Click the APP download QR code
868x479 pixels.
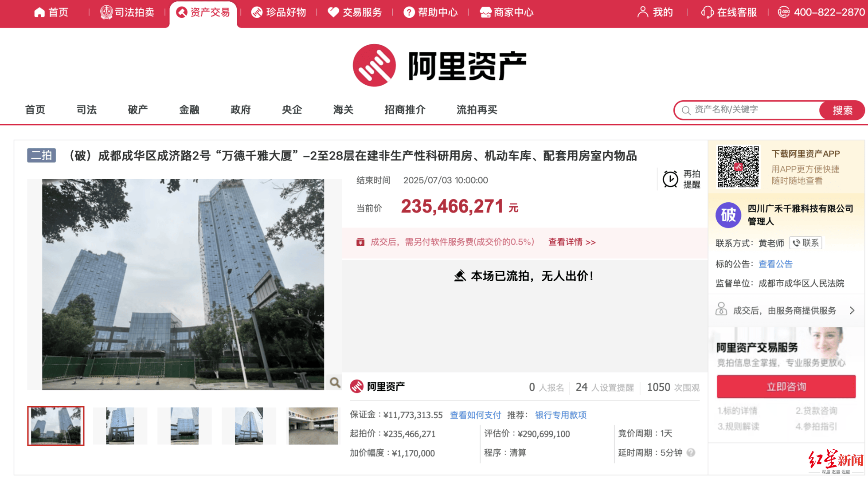738,167
